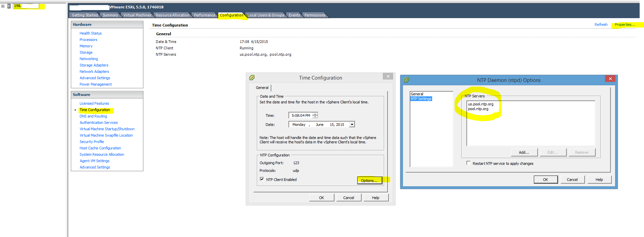Open DNS and Routing link
Image resolution: width=644 pixels, height=237 pixels.
pos(93,116)
